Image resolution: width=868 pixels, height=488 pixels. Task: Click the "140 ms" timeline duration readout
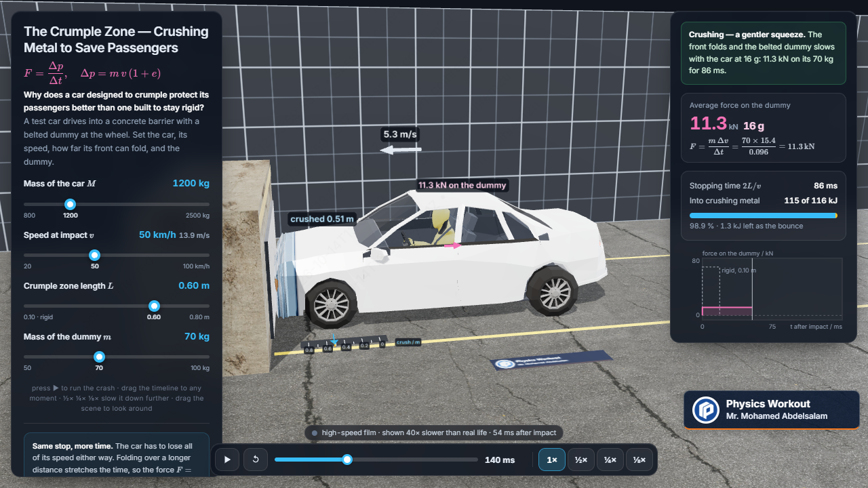pyautogui.click(x=500, y=460)
